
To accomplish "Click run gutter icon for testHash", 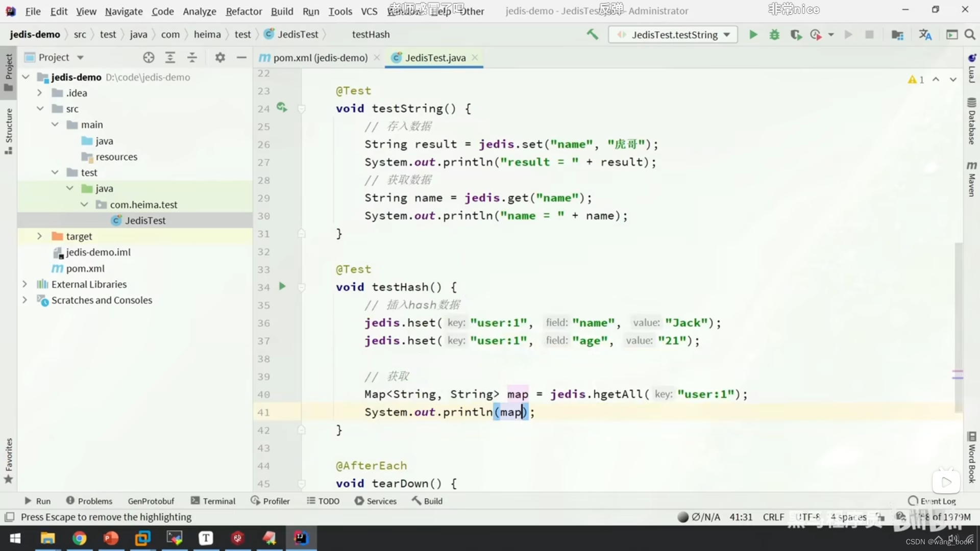I will pos(282,287).
